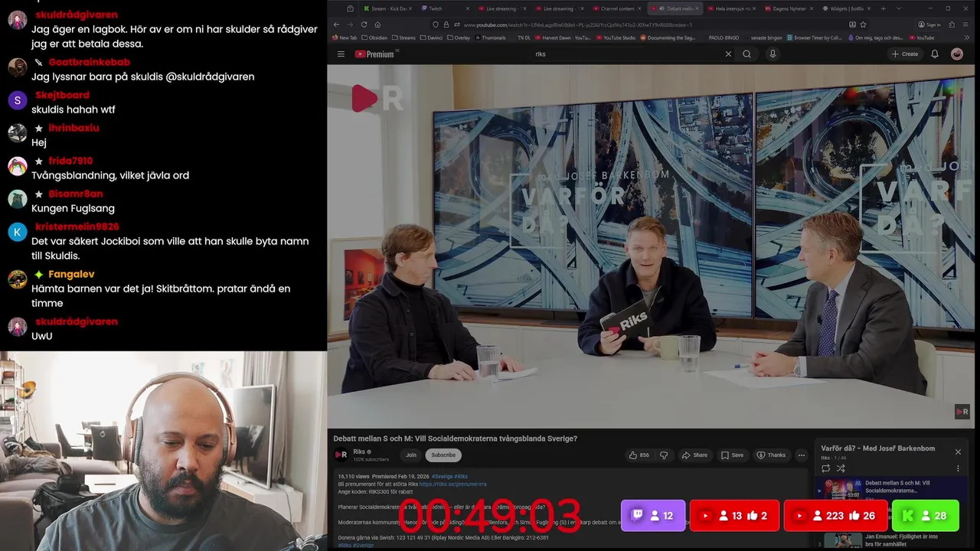Dislike the video with thumbs-down

pos(664,455)
